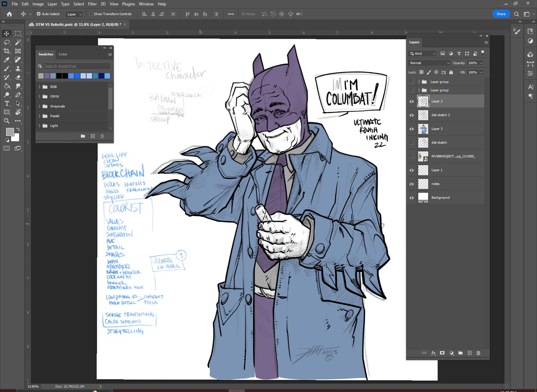The width and height of the screenshot is (537, 392).
Task: Click the Share button
Action: pyautogui.click(x=501, y=14)
